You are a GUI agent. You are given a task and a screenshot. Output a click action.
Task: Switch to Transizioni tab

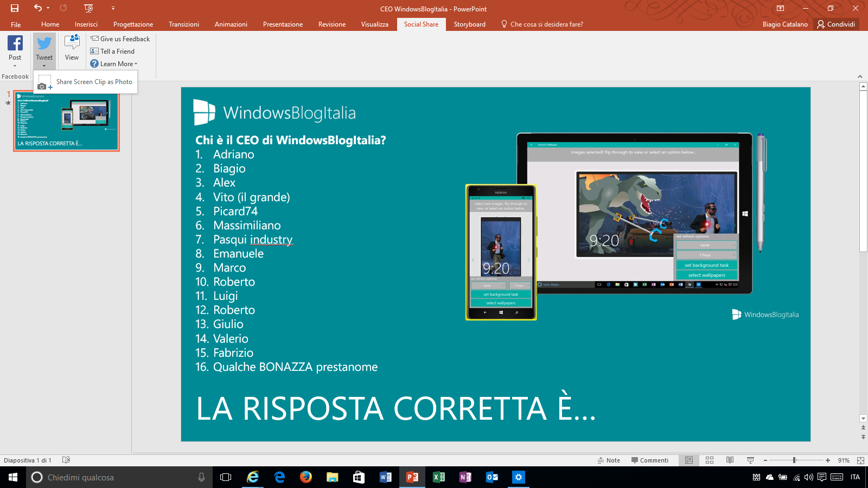184,24
